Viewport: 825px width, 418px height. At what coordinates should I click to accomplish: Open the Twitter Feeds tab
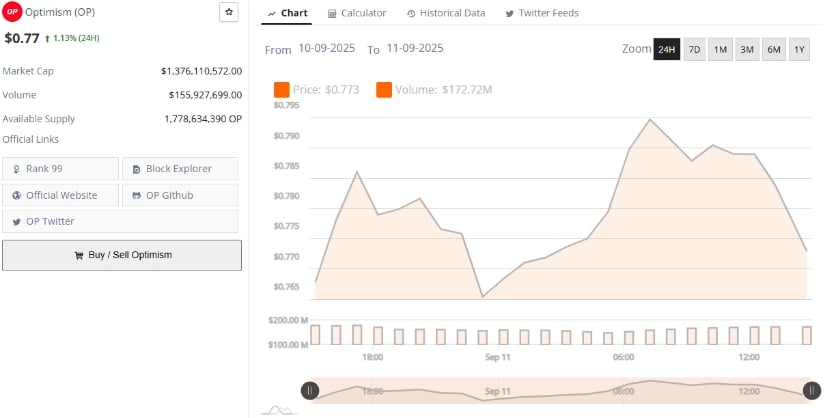(542, 13)
